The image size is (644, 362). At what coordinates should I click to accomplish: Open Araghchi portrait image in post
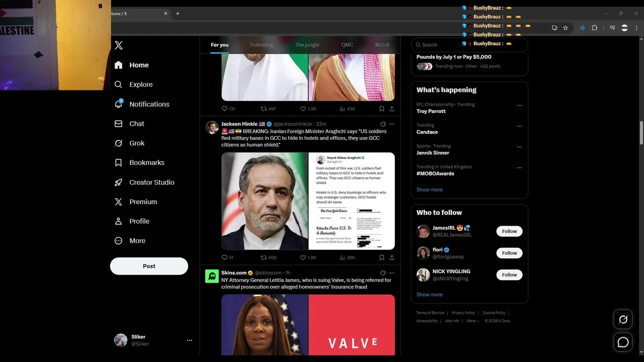tap(265, 201)
